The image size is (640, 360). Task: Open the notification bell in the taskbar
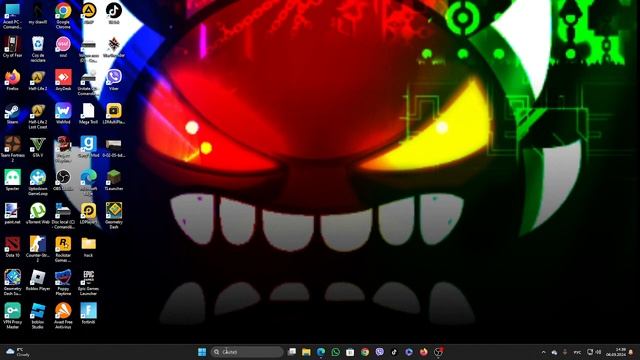pos(631,352)
